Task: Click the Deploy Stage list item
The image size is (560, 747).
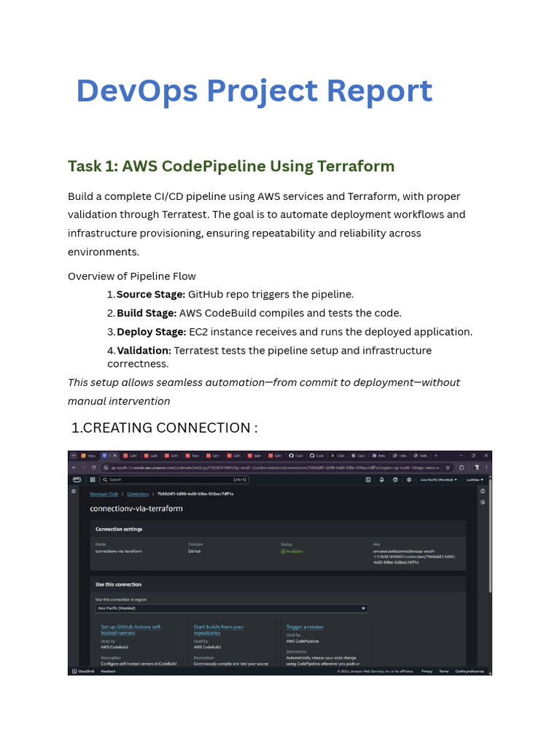Action: tap(290, 332)
